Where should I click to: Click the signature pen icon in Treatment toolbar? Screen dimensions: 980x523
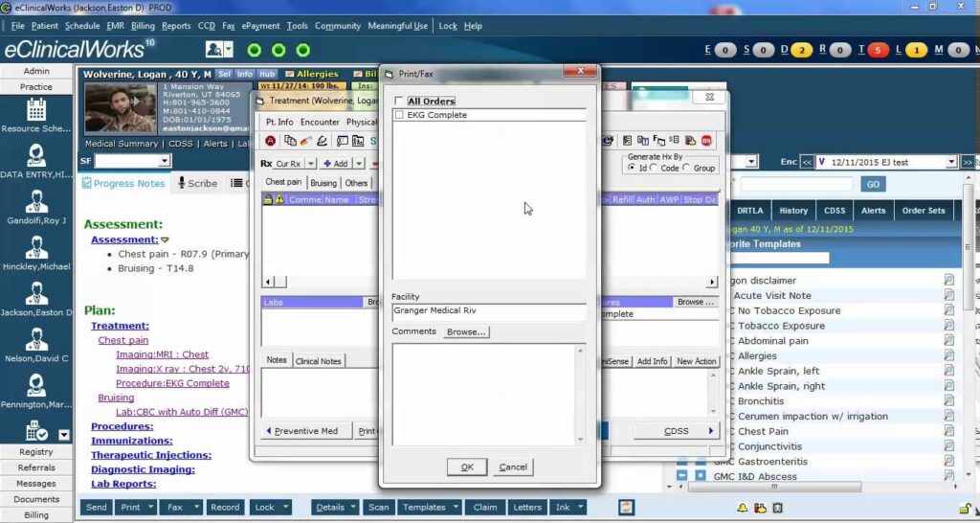point(322,141)
